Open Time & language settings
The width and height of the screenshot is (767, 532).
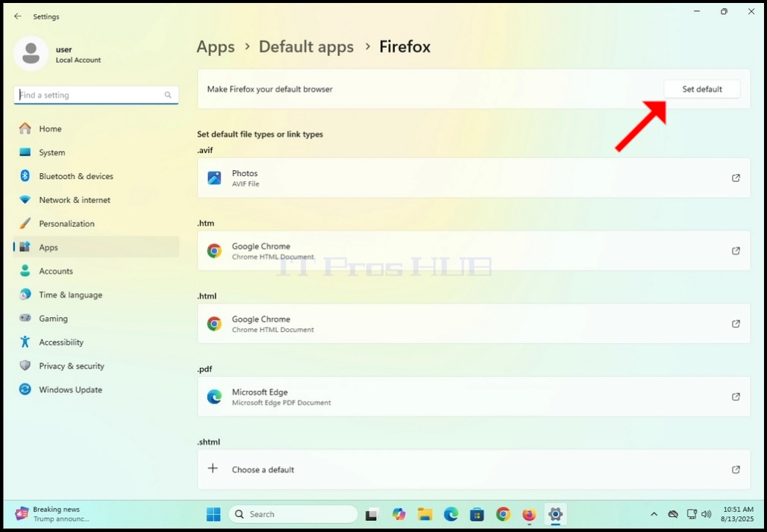[96, 295]
